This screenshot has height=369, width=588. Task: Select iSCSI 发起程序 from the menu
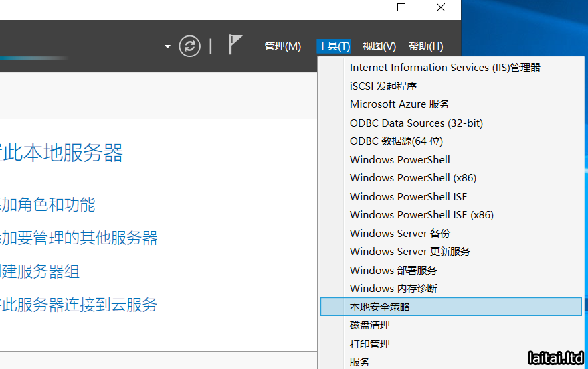pyautogui.click(x=383, y=86)
